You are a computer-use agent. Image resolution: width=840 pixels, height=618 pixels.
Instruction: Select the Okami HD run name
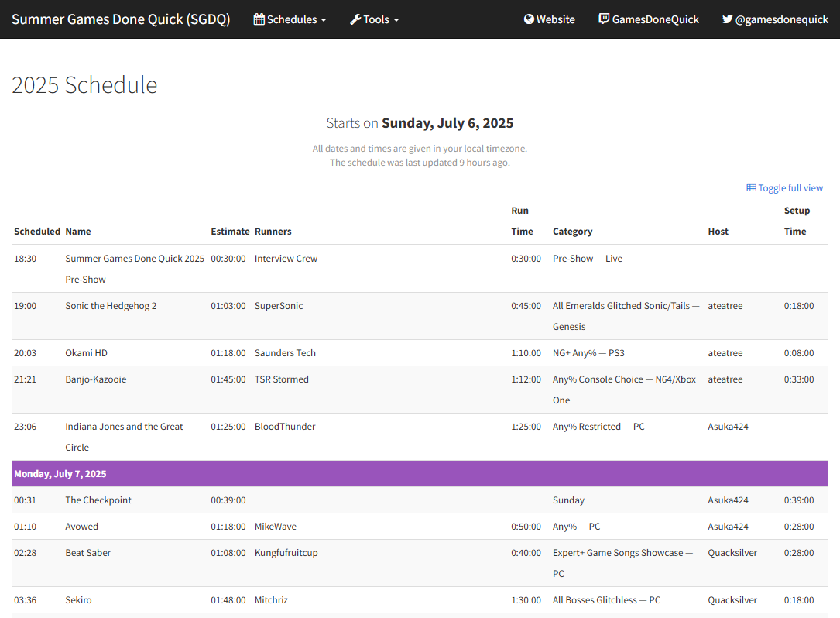(x=86, y=352)
